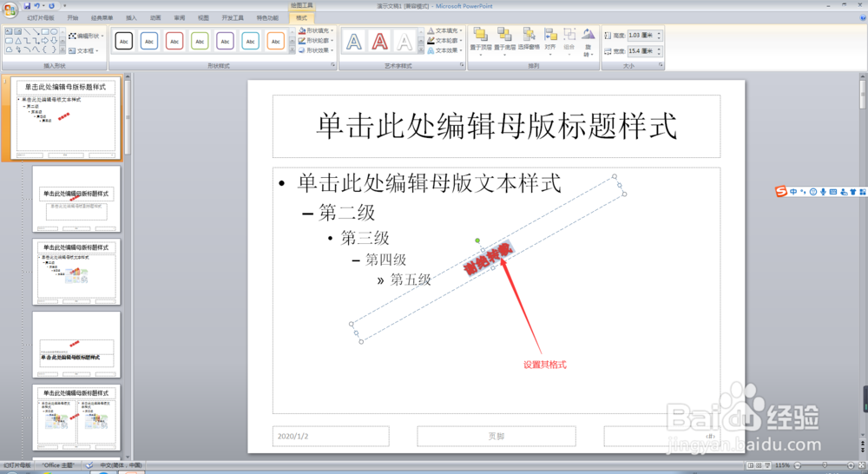Viewport: 868px width, 474px height.
Task: Select the first slide master thumbnail
Action: pos(65,116)
